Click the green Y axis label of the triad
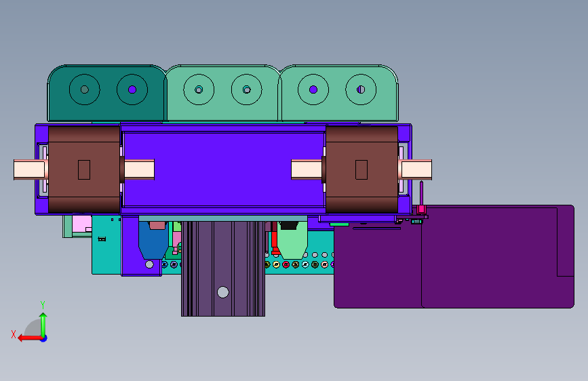Screen dimensions: 588x381 point(43,304)
